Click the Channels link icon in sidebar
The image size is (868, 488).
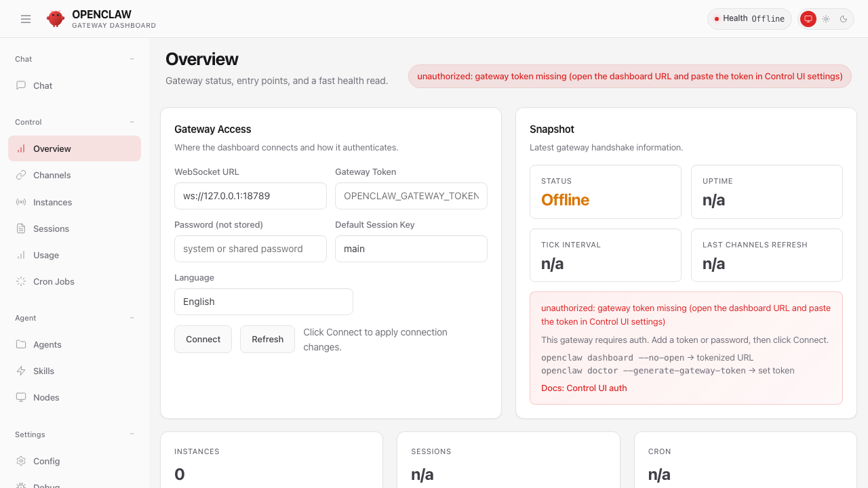[21, 175]
